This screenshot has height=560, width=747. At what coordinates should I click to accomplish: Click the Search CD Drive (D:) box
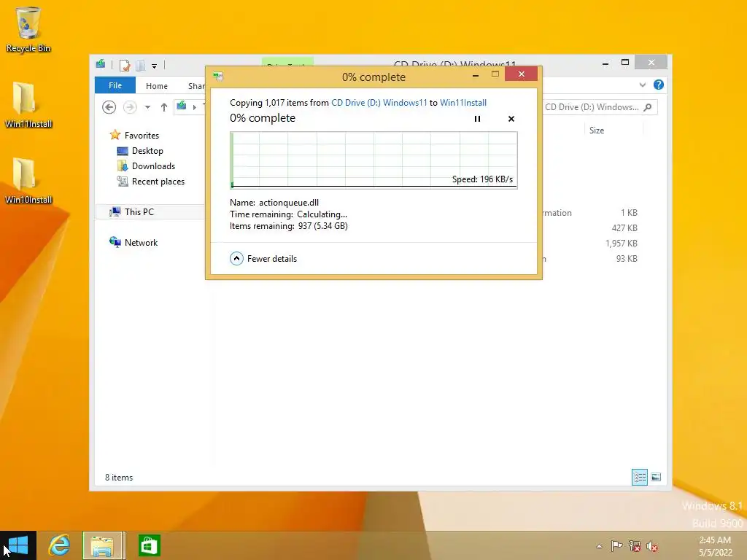600,107
